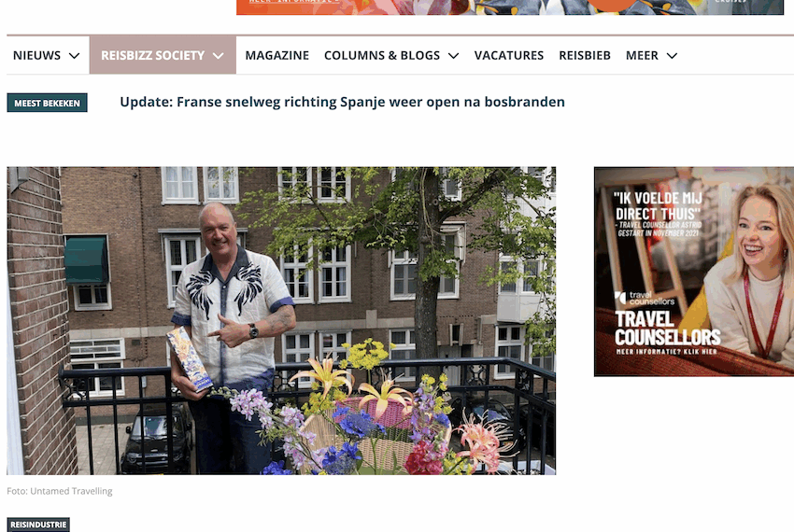This screenshot has width=794, height=532.
Task: Expand the Columns & Blogs chevron
Action: point(453,56)
